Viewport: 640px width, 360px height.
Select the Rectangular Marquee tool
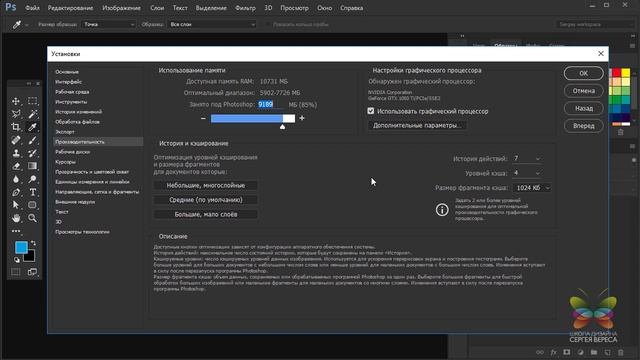tap(32, 101)
